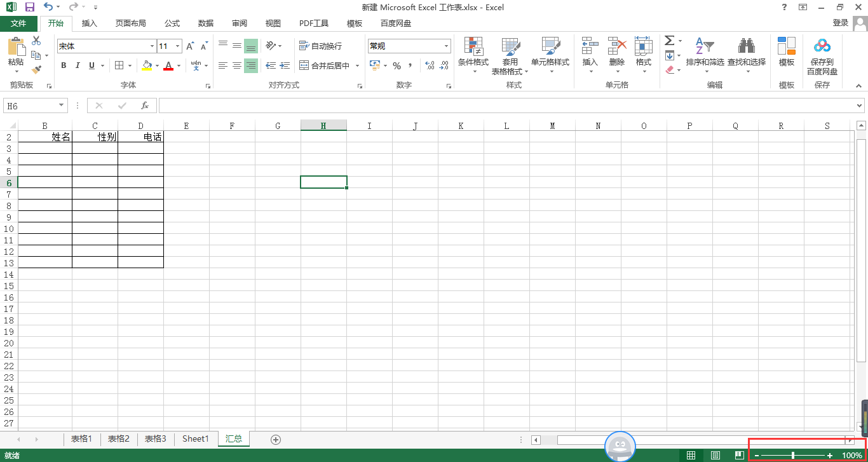868x462 pixels.
Task: Open 合并后居中 dropdown arrow
Action: click(x=357, y=65)
